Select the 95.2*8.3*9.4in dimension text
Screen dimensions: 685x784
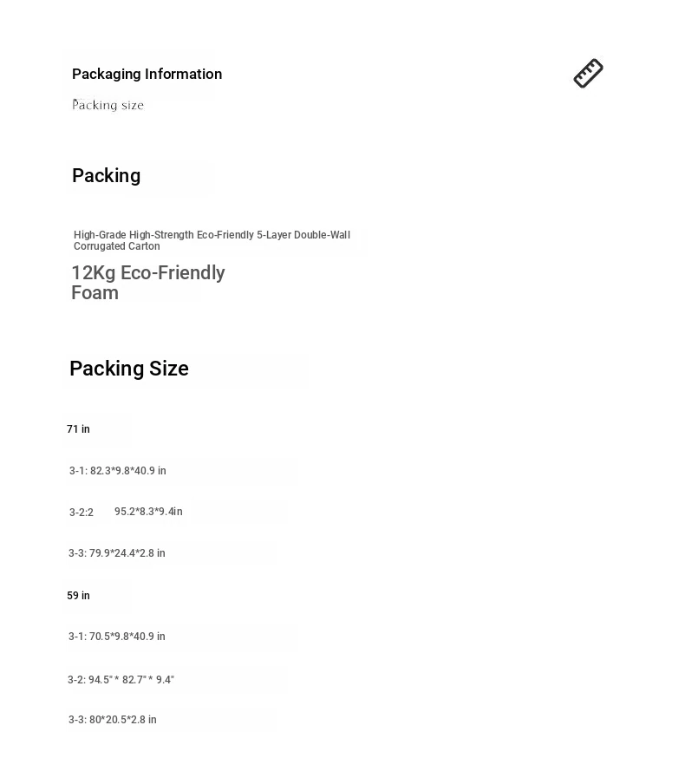pos(148,512)
